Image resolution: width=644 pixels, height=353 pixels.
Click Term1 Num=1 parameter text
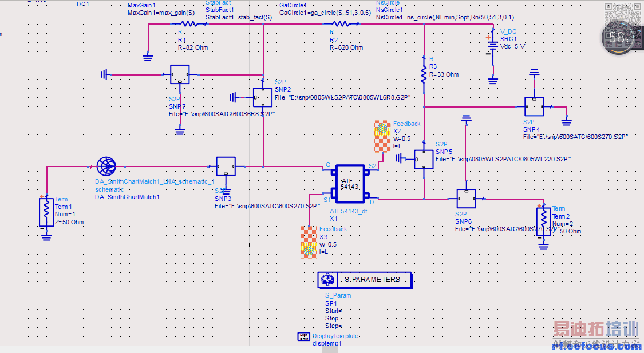click(65, 215)
